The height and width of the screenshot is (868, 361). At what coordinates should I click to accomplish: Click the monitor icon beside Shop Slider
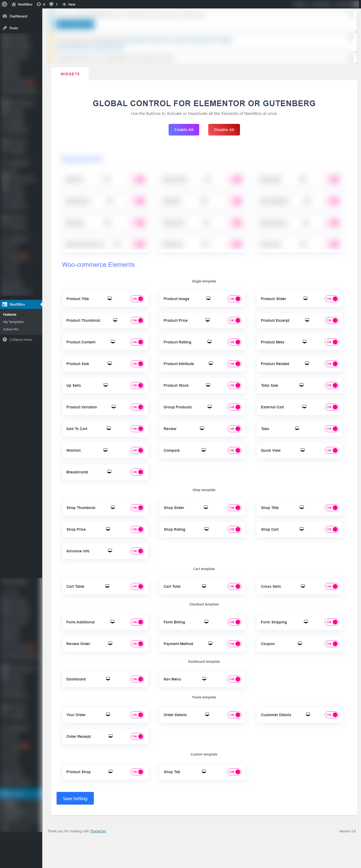coord(206,507)
